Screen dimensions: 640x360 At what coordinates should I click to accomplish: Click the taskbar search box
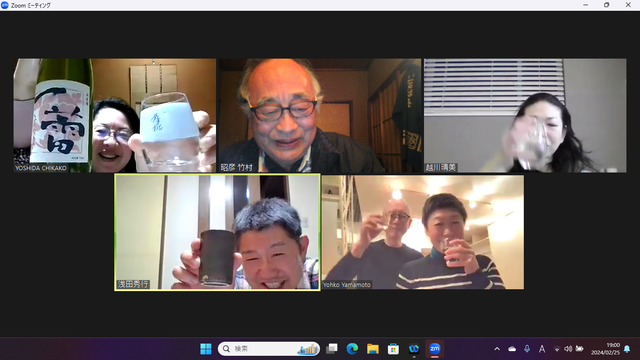[269, 349]
